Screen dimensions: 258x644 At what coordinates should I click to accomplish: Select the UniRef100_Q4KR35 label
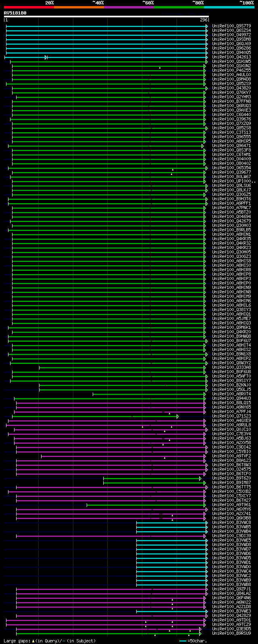tap(231, 239)
